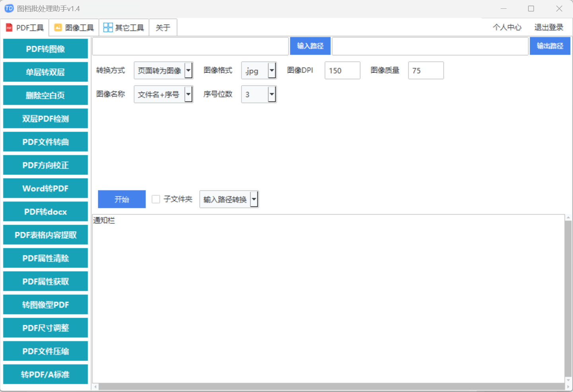Viewport: 573px width, 392px height.
Task: Open 个人中心 in the top bar
Action: tap(507, 27)
